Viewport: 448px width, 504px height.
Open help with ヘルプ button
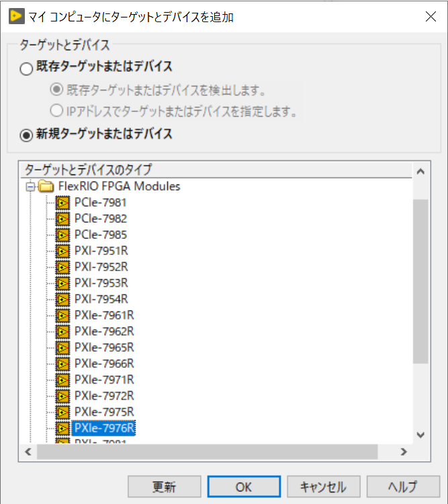tap(403, 487)
